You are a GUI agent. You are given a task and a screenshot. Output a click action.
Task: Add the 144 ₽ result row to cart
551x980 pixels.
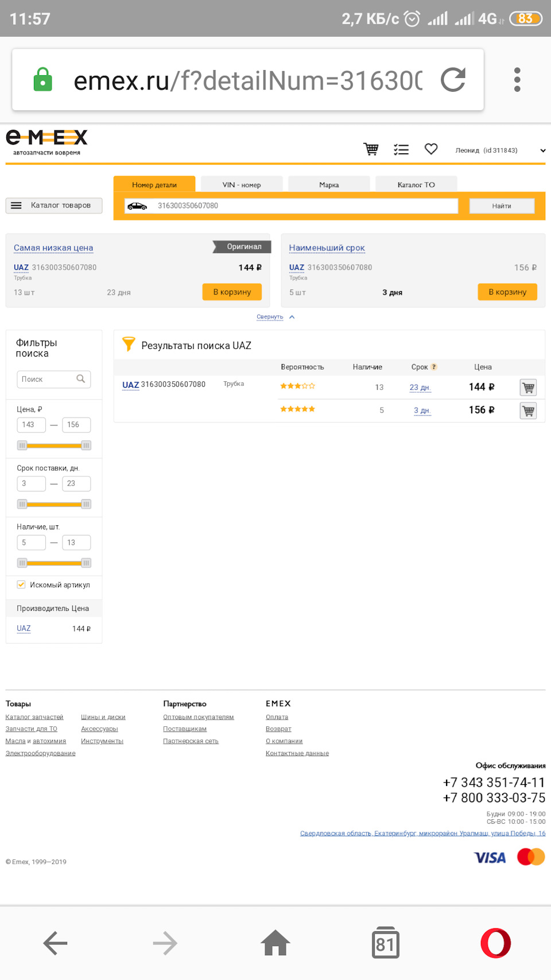click(x=528, y=388)
